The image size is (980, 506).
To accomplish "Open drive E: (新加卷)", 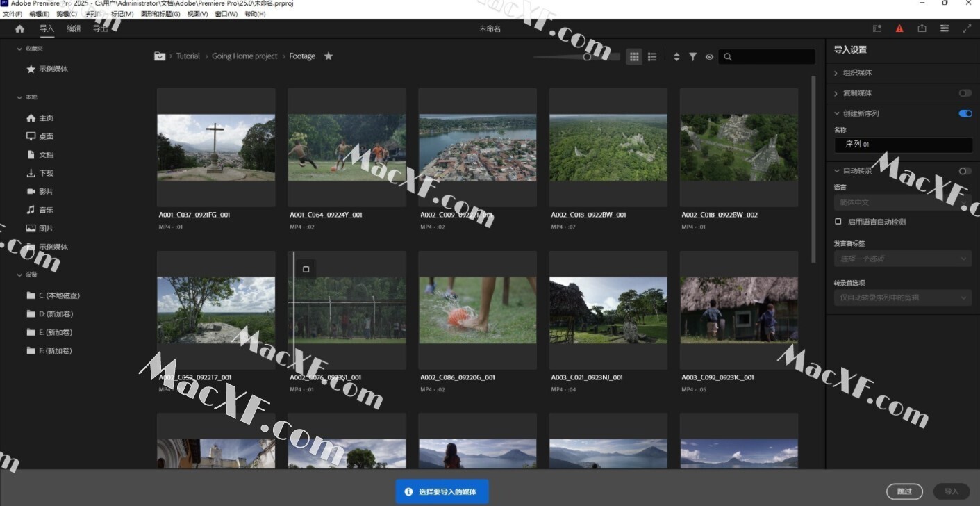I will pos(56,332).
